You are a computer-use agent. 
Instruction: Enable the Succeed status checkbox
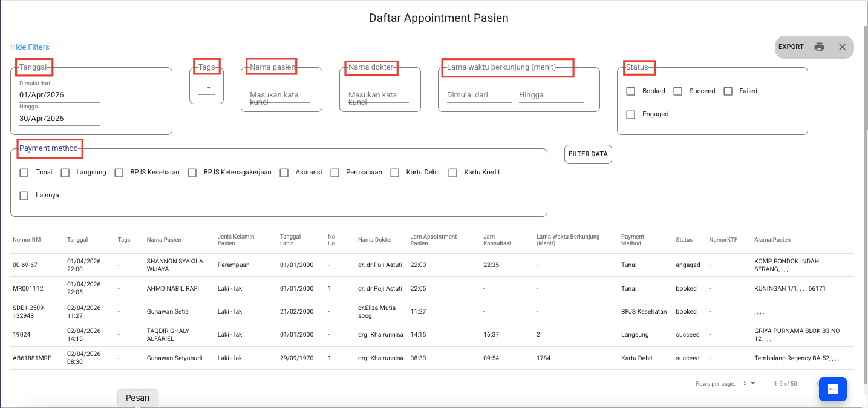click(678, 91)
